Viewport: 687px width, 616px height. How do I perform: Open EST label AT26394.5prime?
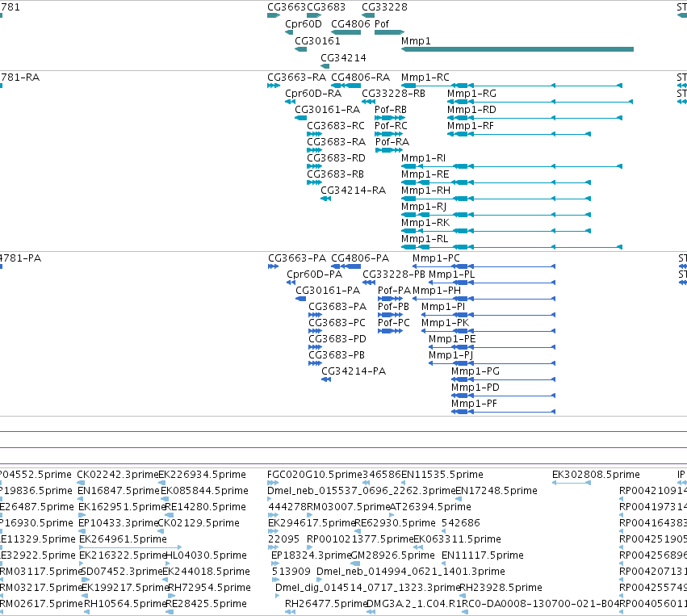tap(431, 507)
